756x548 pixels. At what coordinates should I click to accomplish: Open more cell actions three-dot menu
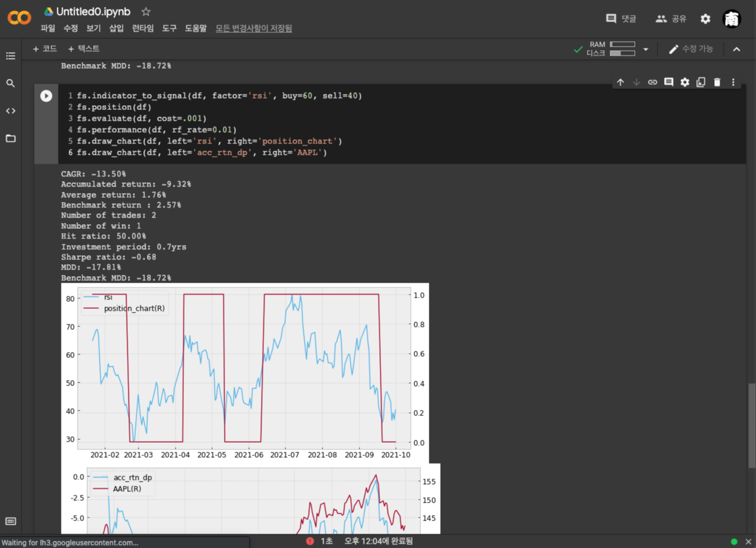coord(733,82)
